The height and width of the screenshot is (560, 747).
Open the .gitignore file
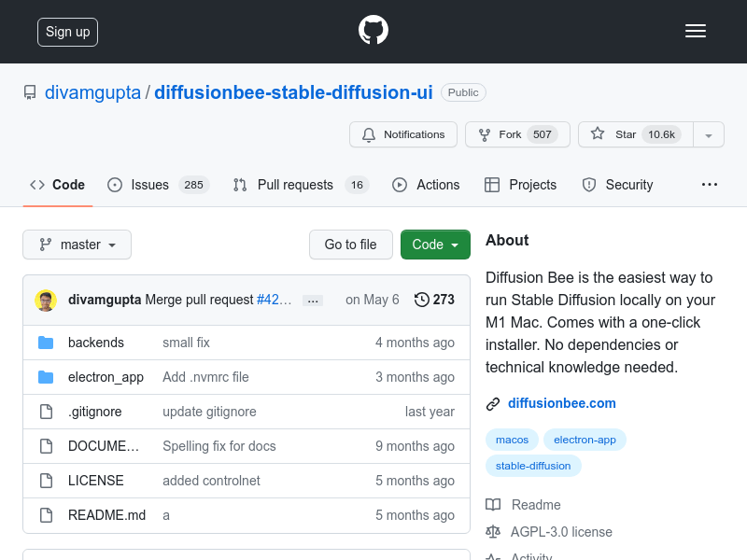(95, 412)
